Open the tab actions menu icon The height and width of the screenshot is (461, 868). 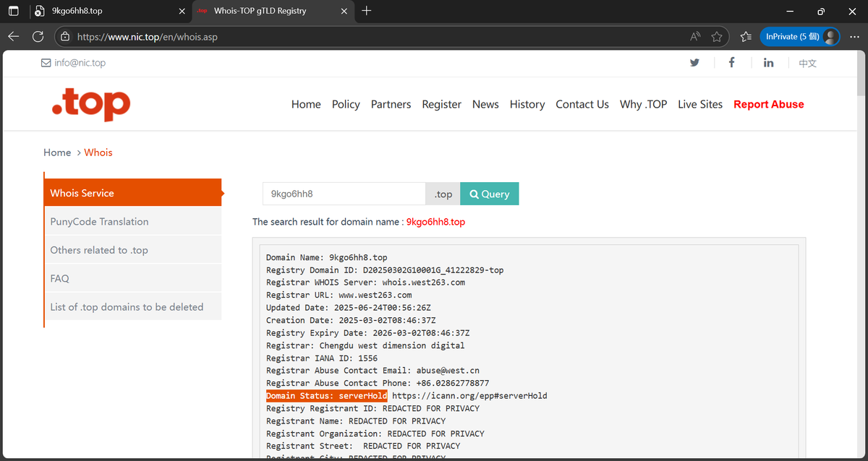tap(13, 11)
